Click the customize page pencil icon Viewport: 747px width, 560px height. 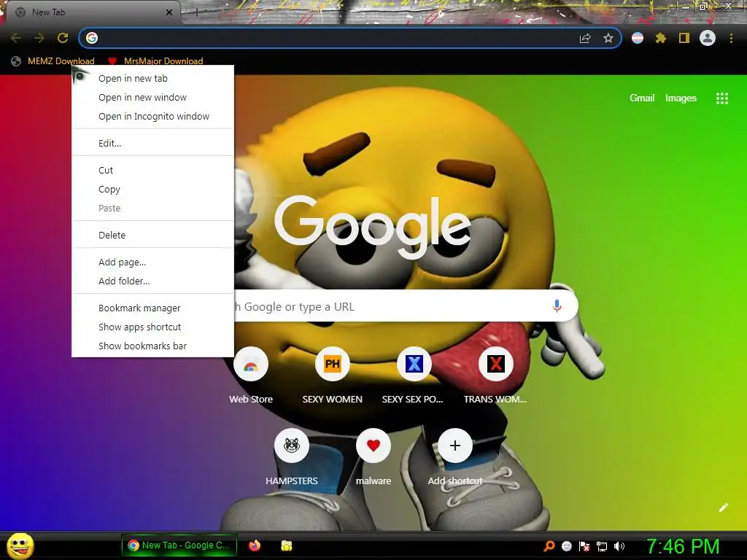pos(723,507)
